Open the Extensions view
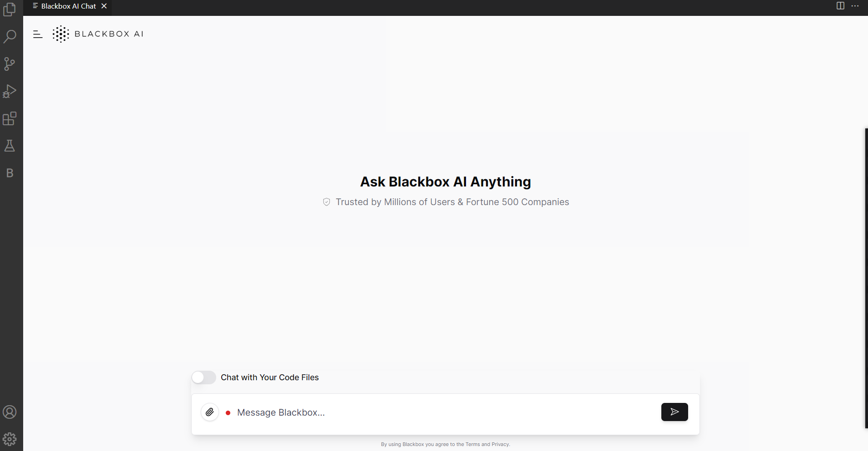Image resolution: width=868 pixels, height=451 pixels. (10, 118)
